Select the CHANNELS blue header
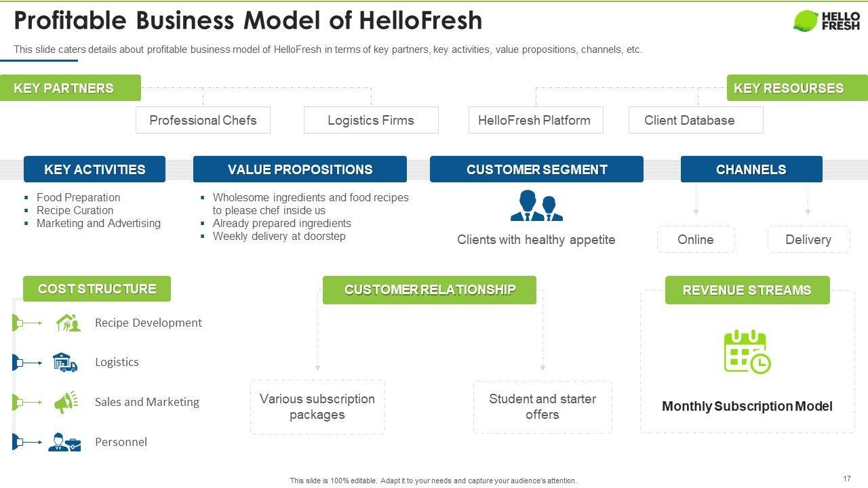The height and width of the screenshot is (488, 868). pyautogui.click(x=751, y=169)
